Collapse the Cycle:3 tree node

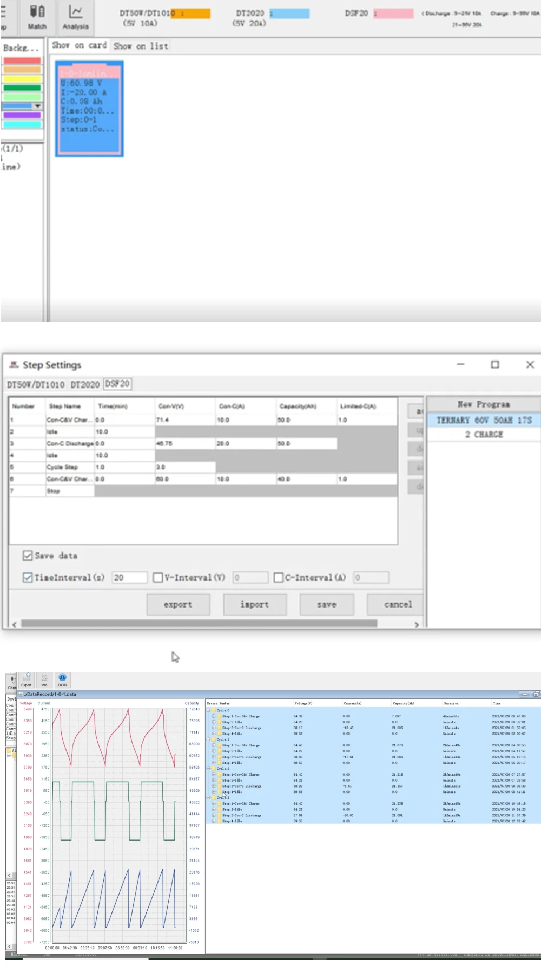coord(208,797)
